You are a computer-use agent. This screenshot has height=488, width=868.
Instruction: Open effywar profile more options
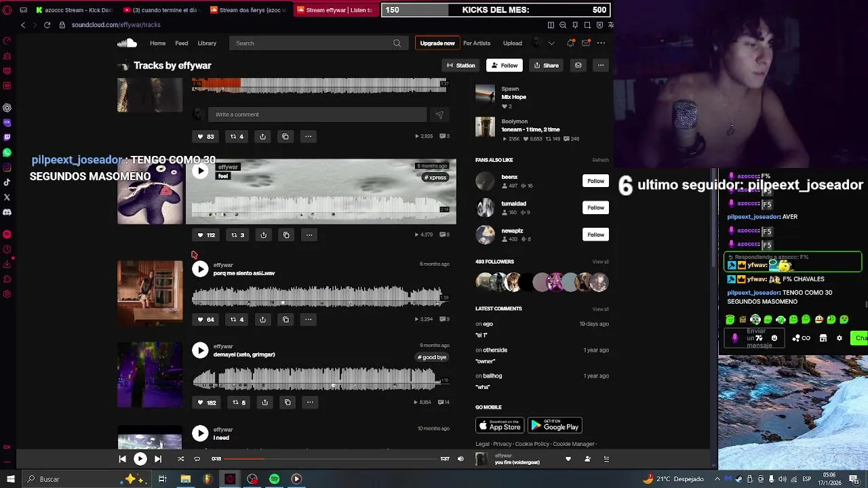(x=601, y=66)
